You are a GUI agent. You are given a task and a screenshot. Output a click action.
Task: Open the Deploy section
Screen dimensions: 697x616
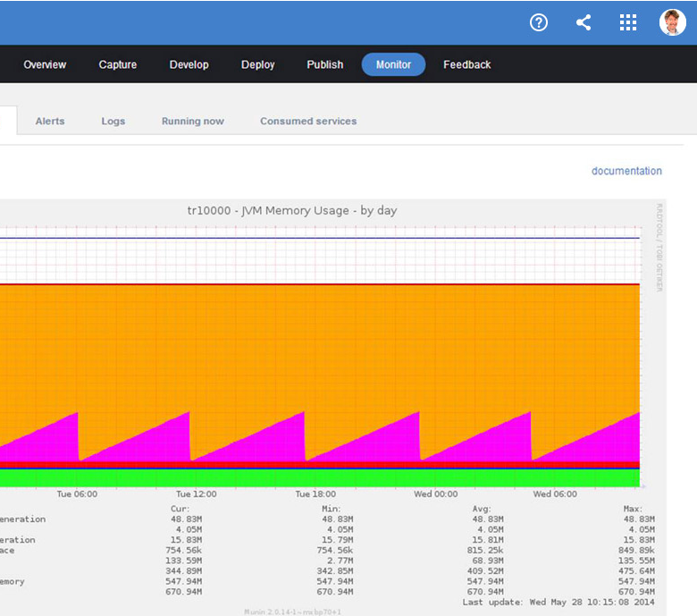pyautogui.click(x=258, y=64)
